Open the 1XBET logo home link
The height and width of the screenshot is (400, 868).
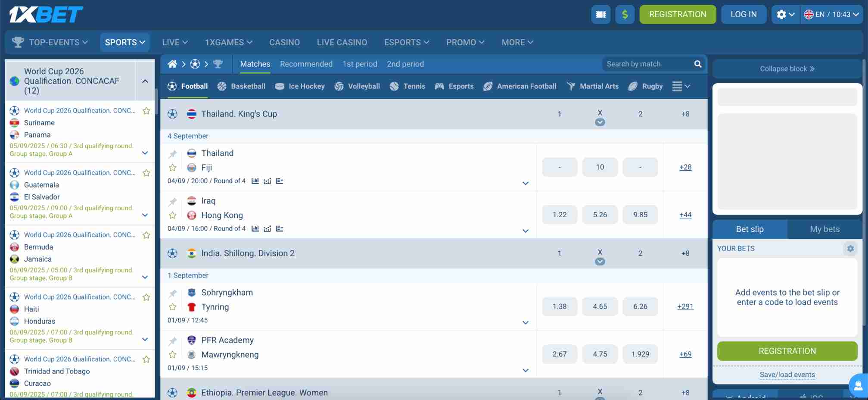(46, 14)
